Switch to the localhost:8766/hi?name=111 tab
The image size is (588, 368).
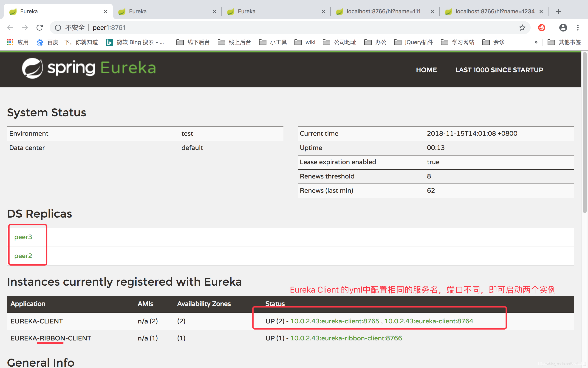(x=385, y=11)
